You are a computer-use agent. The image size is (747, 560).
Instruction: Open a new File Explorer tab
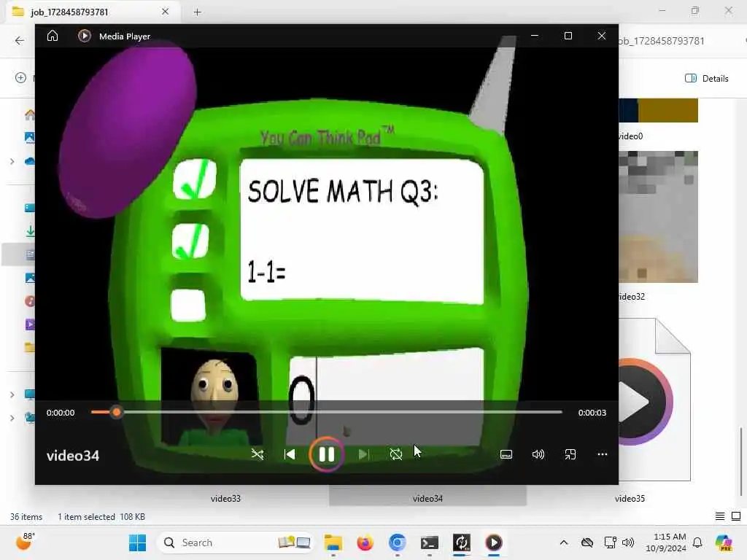pyautogui.click(x=197, y=12)
